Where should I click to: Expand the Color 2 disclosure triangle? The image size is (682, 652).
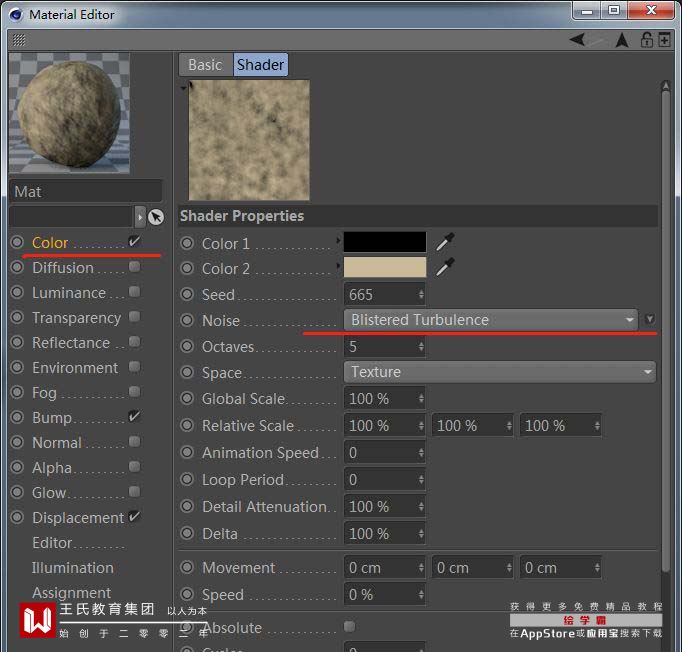pos(338,264)
